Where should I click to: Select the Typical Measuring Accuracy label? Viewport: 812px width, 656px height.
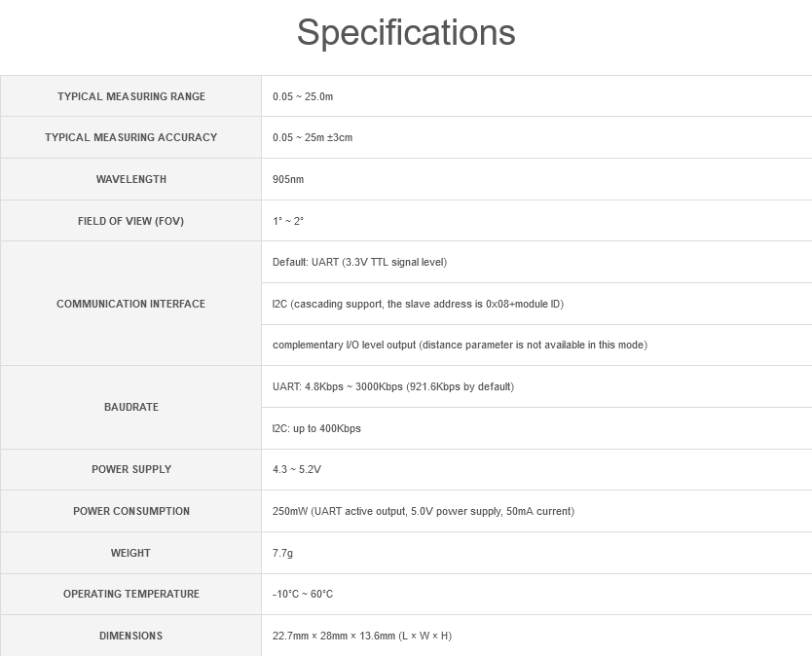coord(131,137)
